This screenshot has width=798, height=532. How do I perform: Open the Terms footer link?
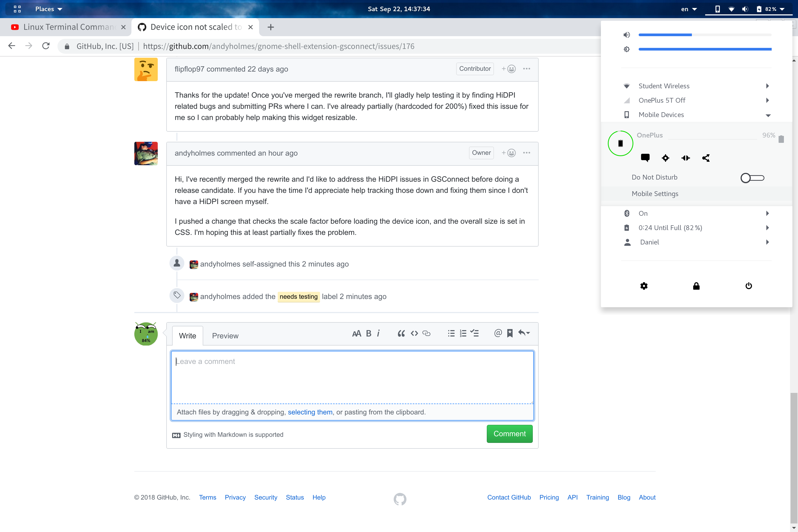tap(208, 497)
